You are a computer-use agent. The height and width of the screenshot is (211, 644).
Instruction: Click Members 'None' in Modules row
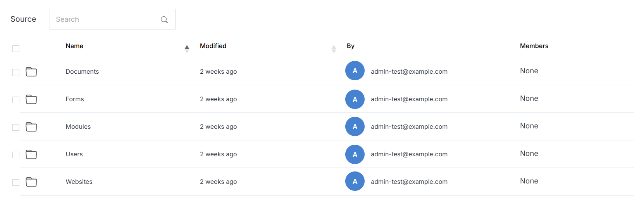529,126
